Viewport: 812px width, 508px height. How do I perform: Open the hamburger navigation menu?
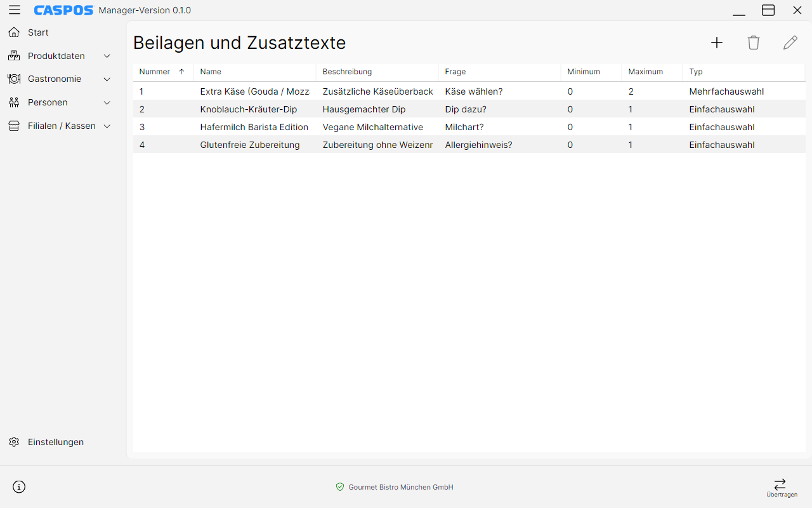tap(14, 10)
